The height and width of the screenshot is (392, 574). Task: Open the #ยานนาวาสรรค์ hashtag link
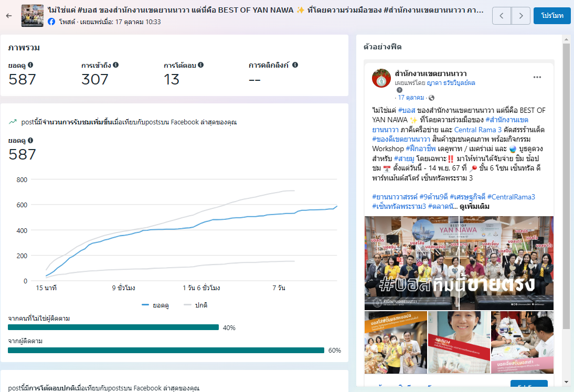pyautogui.click(x=395, y=197)
